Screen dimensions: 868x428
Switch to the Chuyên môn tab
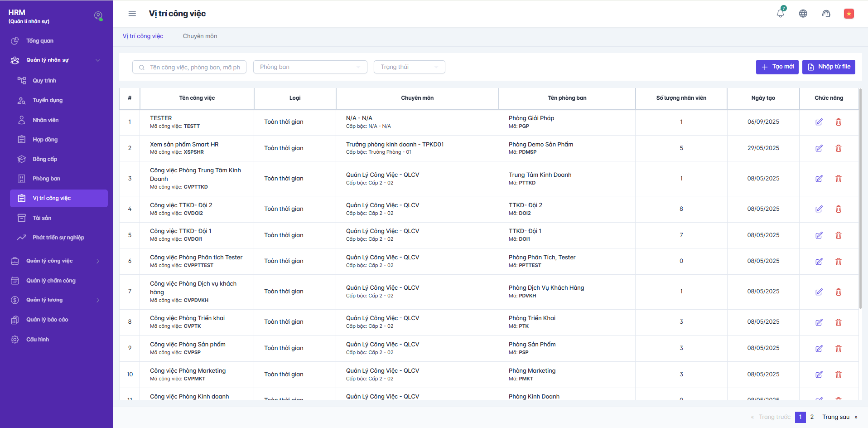[200, 36]
